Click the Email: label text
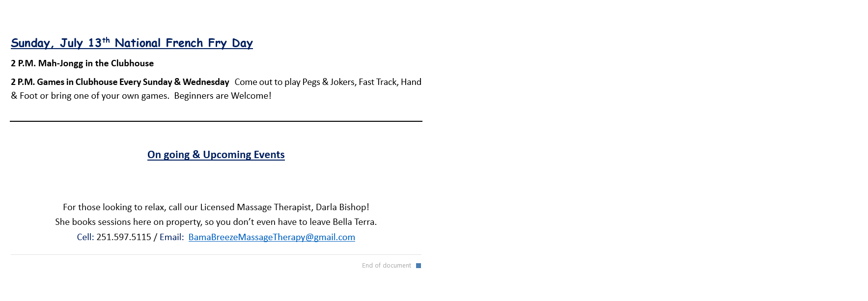 (172, 237)
